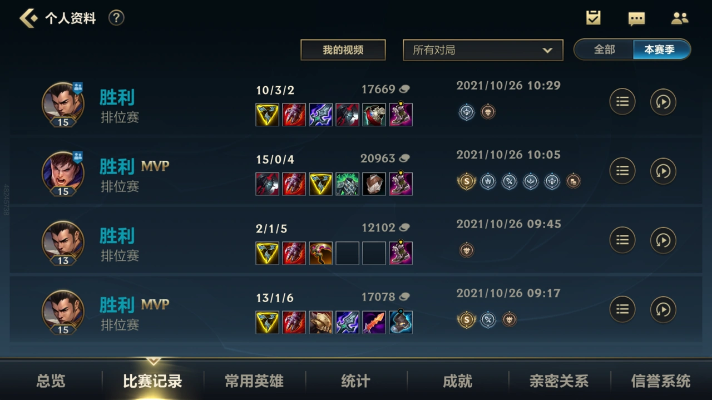Select the 本赛季 season toggle
Screen dimensions: 712x400
(x=660, y=49)
